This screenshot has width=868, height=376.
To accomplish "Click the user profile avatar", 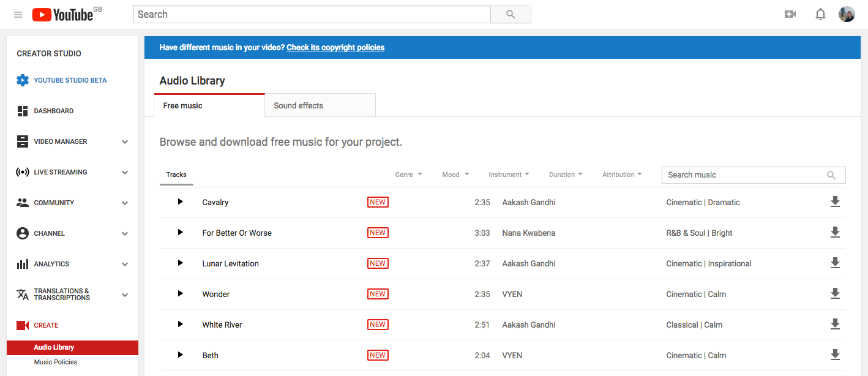I will coord(847,13).
